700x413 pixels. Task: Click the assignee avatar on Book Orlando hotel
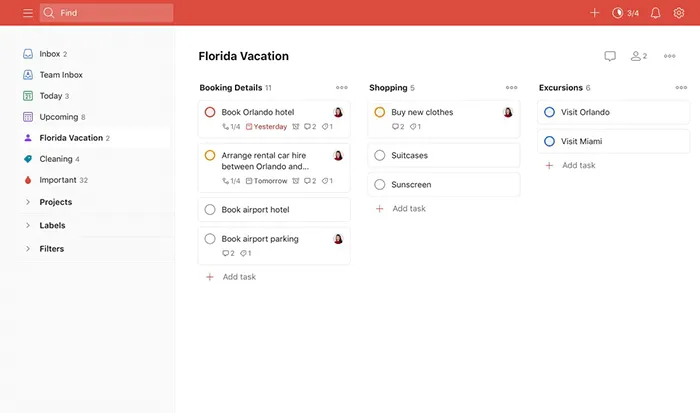point(338,112)
